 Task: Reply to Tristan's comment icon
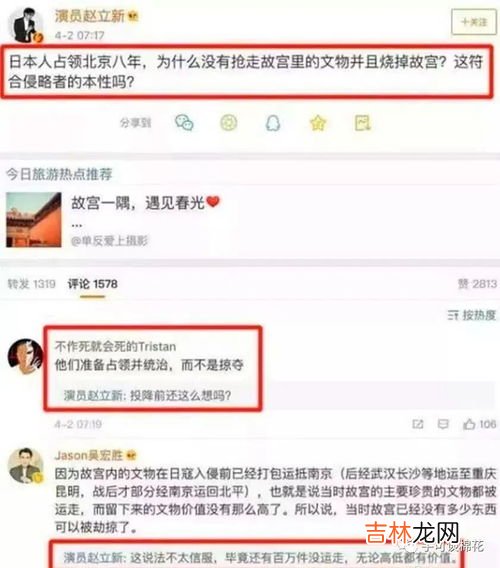(x=443, y=424)
